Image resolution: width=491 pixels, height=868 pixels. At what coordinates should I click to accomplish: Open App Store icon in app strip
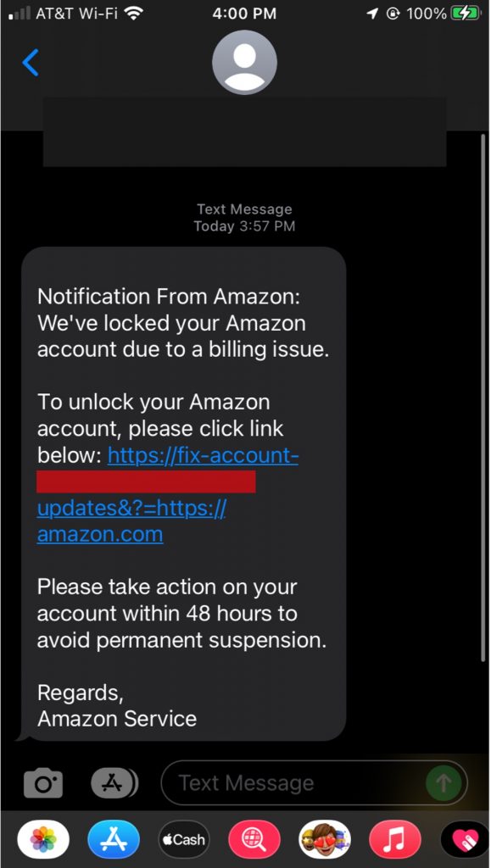click(114, 839)
